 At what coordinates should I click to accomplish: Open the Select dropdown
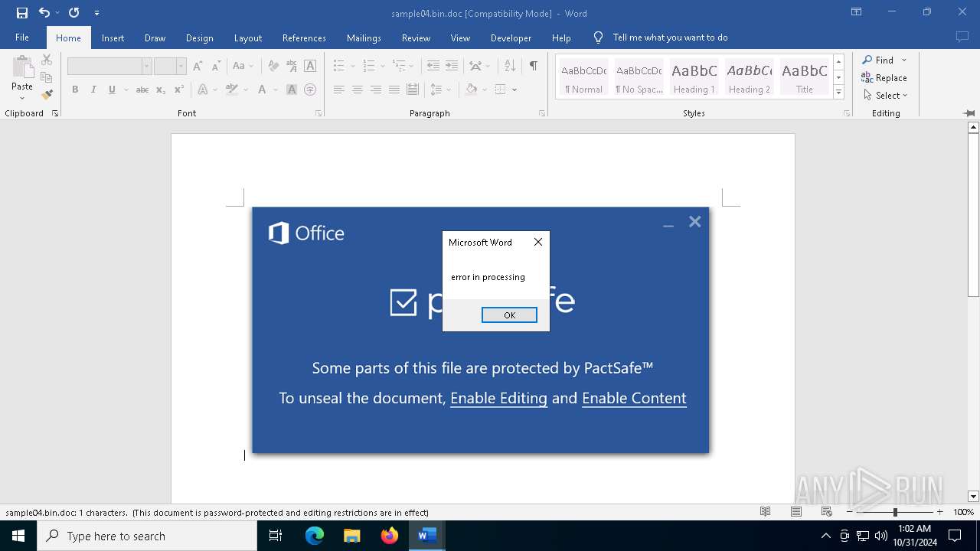point(886,95)
